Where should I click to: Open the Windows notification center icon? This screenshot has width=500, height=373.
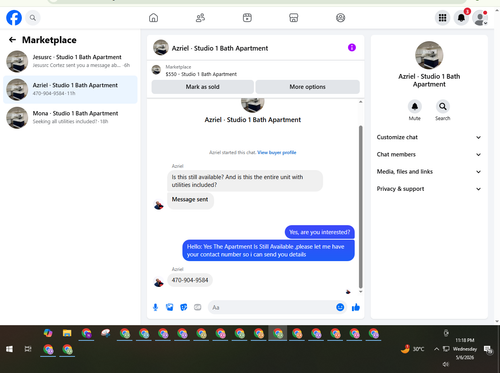click(x=488, y=349)
